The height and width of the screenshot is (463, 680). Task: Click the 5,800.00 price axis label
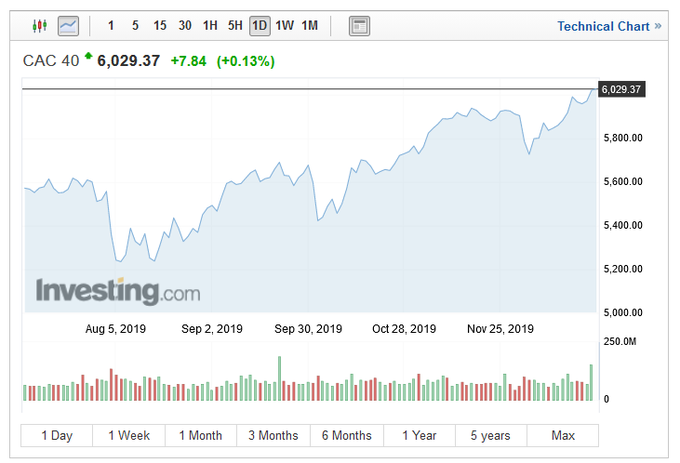pyautogui.click(x=623, y=138)
